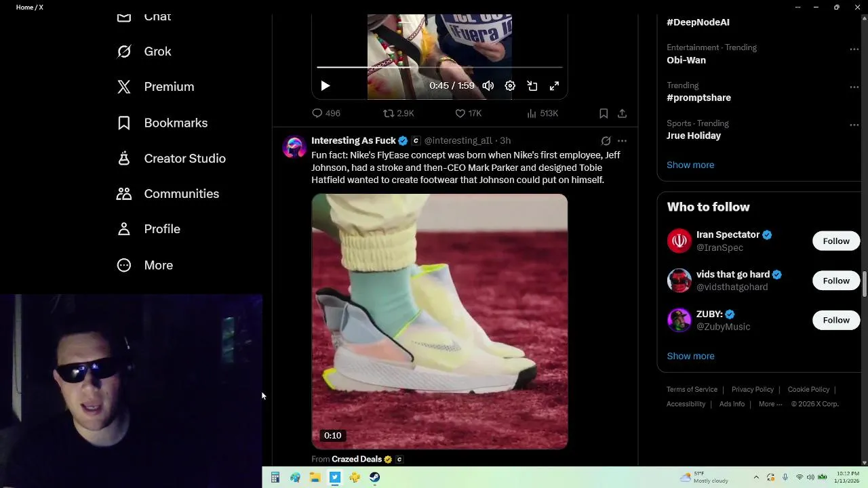The image size is (868, 488).
Task: Open the taskbar weather widget
Action: coord(704,477)
